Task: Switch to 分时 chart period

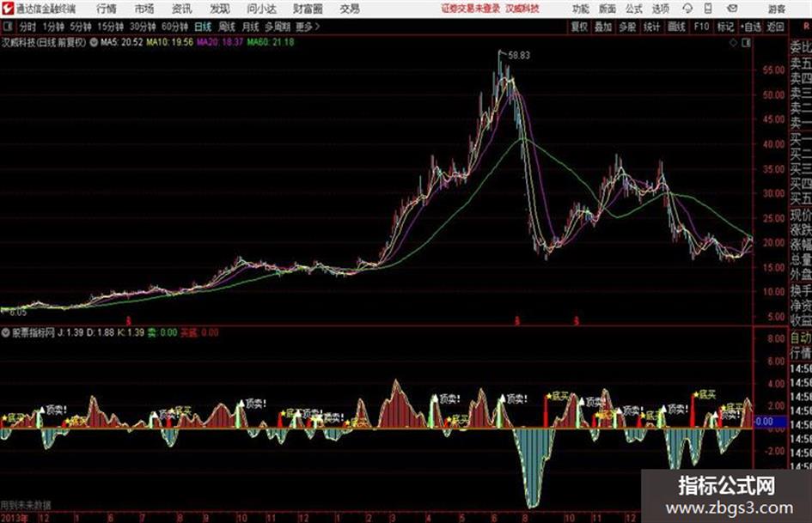Action: click(28, 27)
